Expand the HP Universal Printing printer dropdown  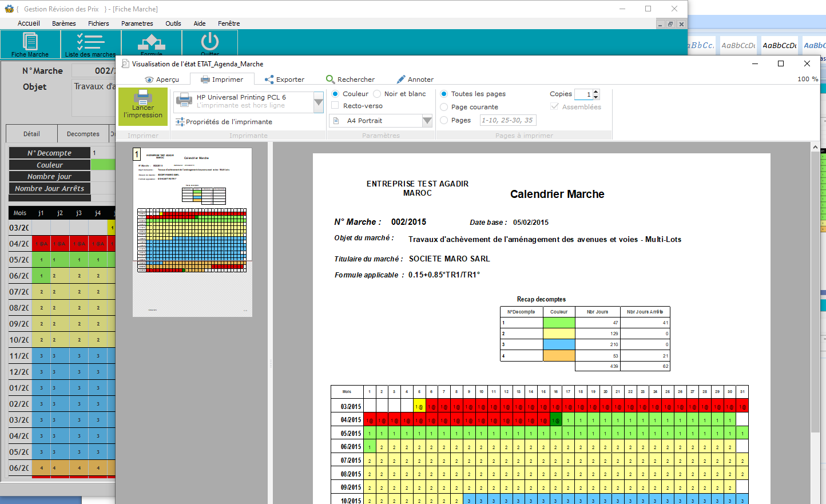click(x=319, y=102)
